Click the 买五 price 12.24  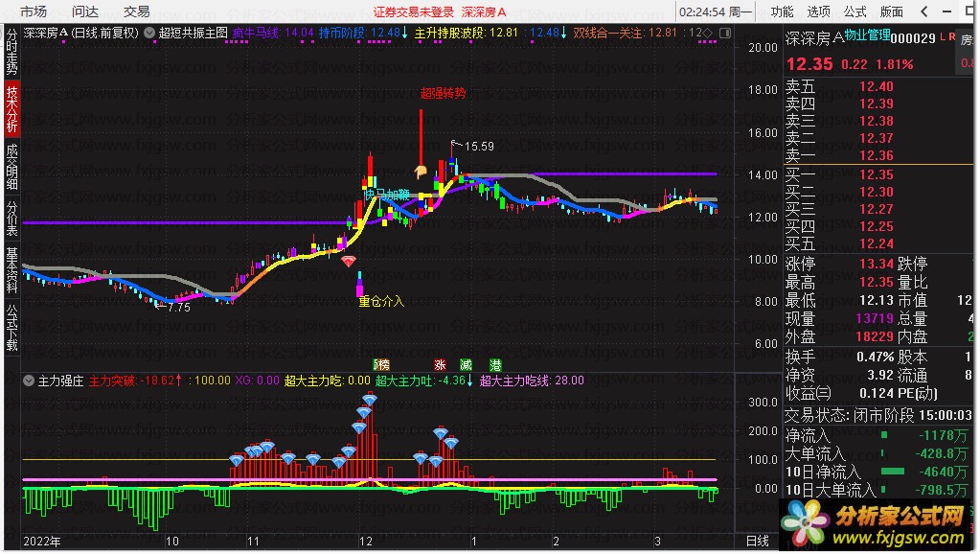click(x=877, y=243)
